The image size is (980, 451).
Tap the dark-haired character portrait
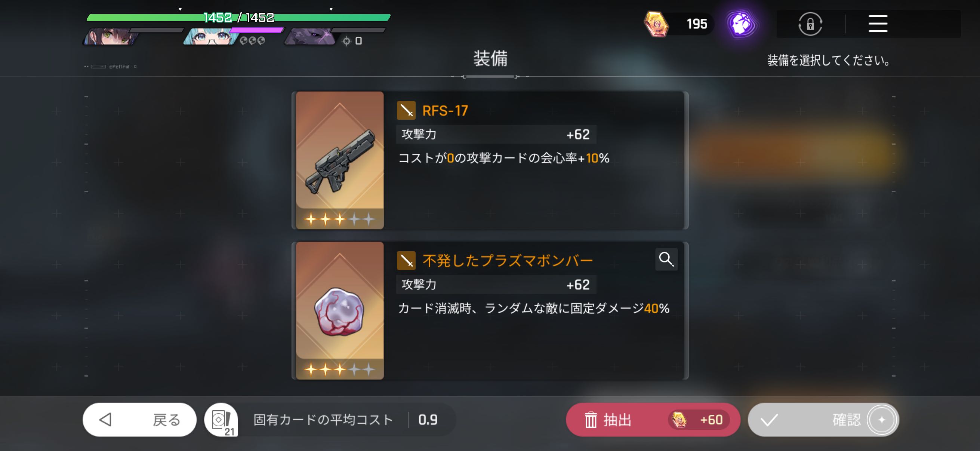coord(111,37)
